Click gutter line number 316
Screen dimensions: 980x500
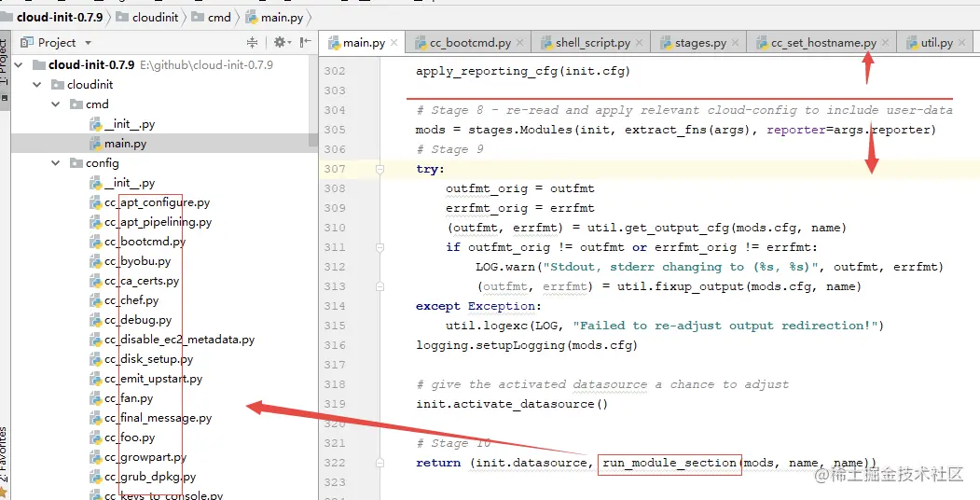click(335, 345)
